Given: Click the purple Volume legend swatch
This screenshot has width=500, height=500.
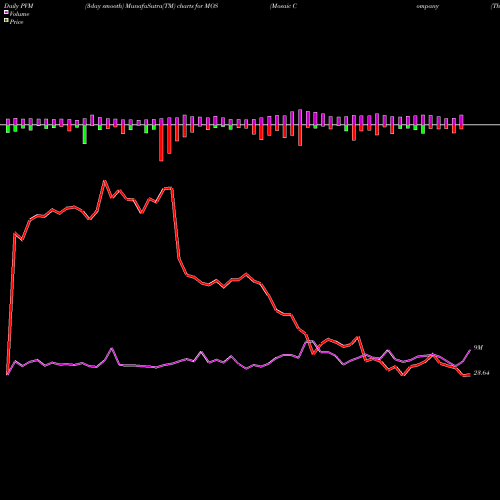Looking at the screenshot, I should 6,12.
